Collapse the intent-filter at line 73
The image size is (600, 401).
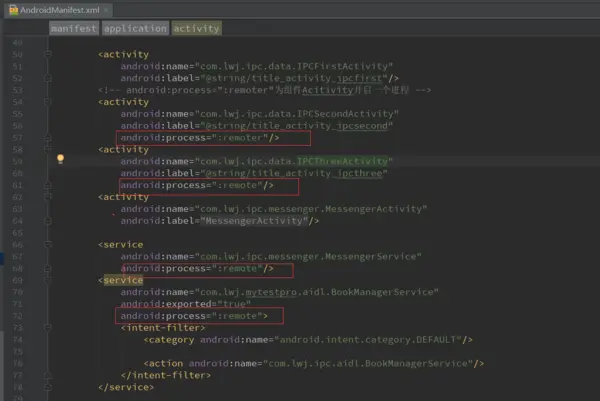[48, 328]
